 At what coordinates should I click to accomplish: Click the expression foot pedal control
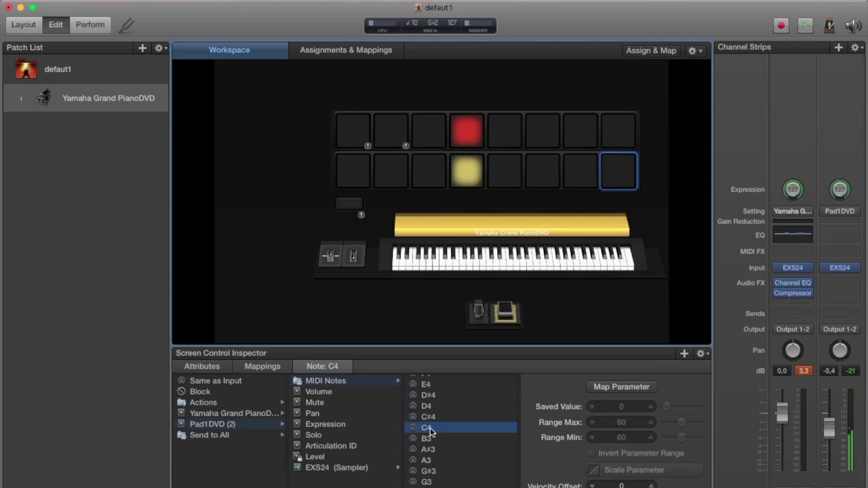[x=505, y=312]
